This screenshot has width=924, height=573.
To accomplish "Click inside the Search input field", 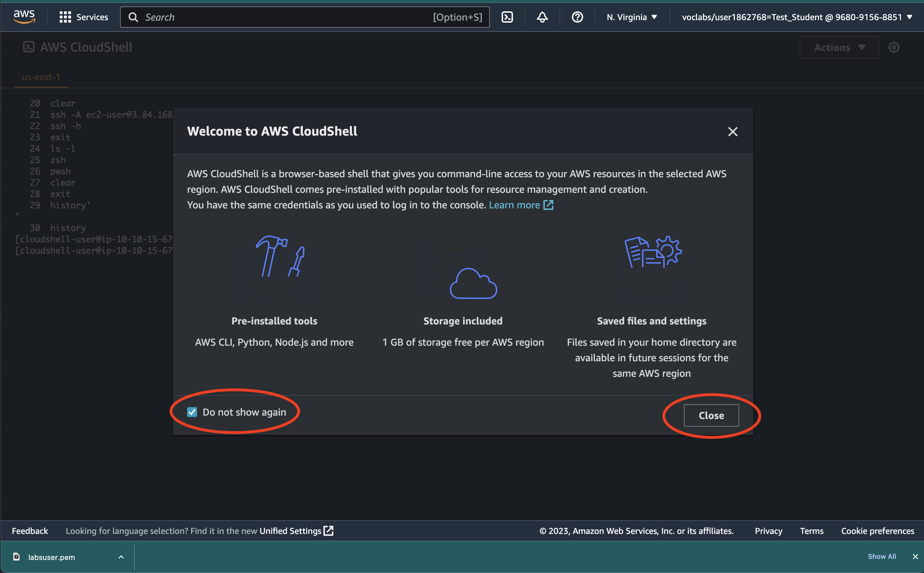I will (288, 17).
